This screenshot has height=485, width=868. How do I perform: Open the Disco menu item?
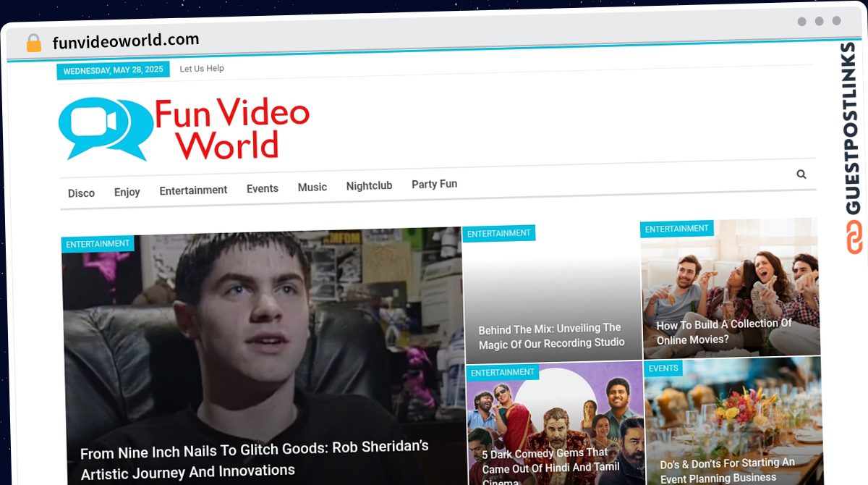81,193
